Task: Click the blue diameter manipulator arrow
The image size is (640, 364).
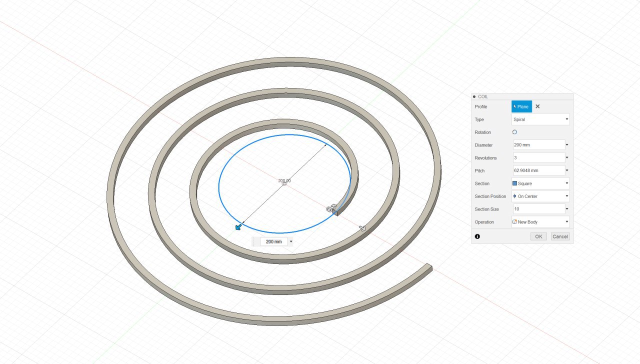Action: tap(238, 227)
